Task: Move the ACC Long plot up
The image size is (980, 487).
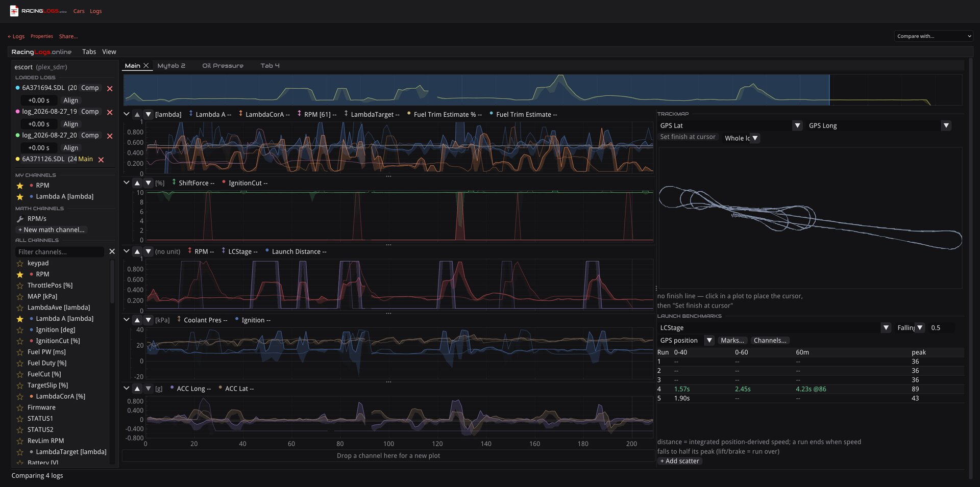Action: pyautogui.click(x=137, y=389)
